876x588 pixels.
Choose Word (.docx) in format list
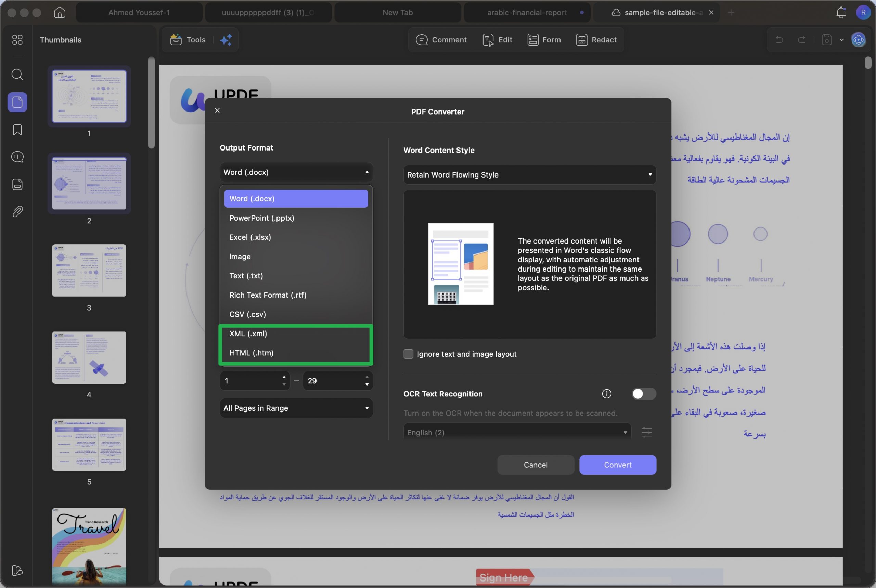(x=296, y=199)
